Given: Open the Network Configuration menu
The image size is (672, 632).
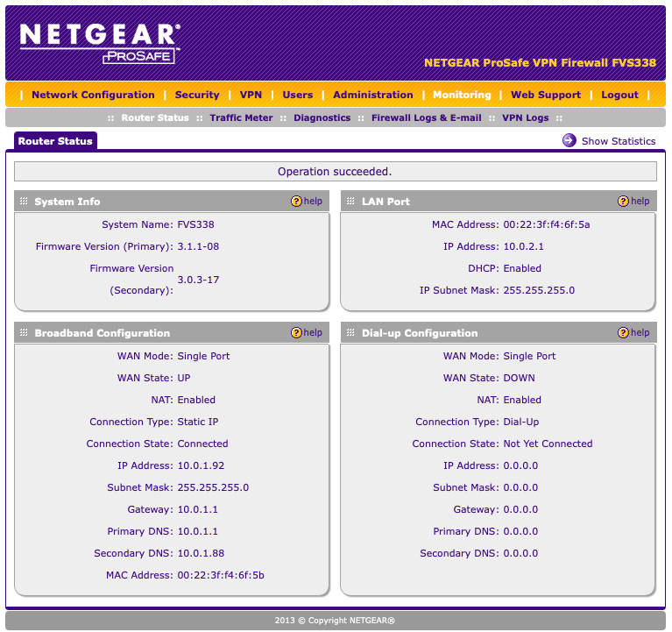Looking at the screenshot, I should click(93, 95).
